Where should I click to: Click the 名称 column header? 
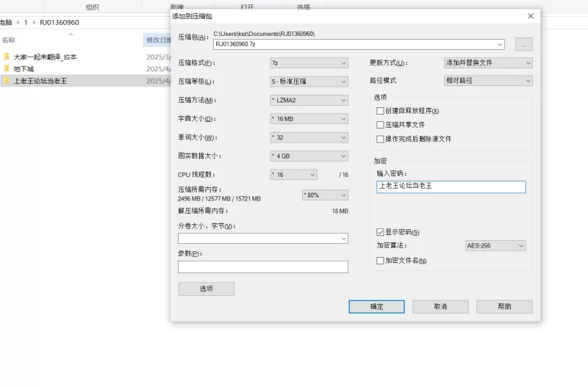[9, 40]
